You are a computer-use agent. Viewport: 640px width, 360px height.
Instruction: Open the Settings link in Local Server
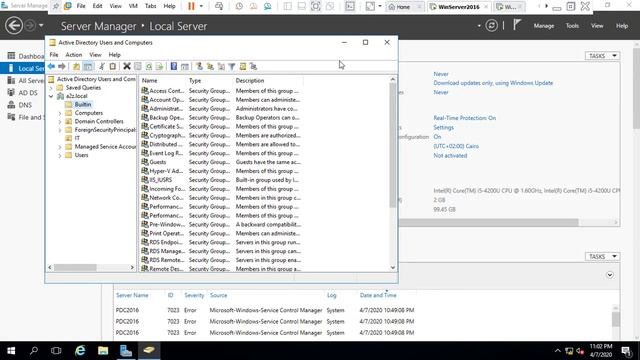(x=443, y=127)
